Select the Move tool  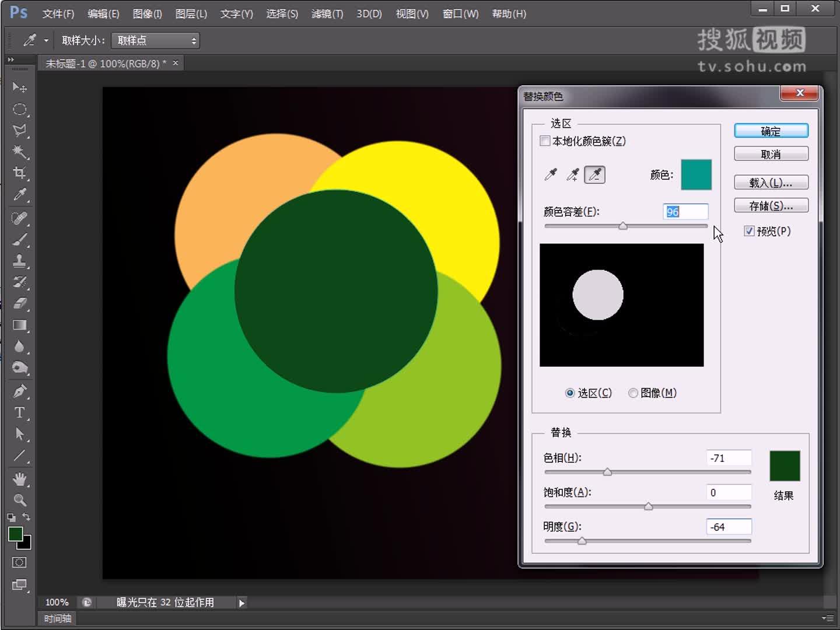20,87
